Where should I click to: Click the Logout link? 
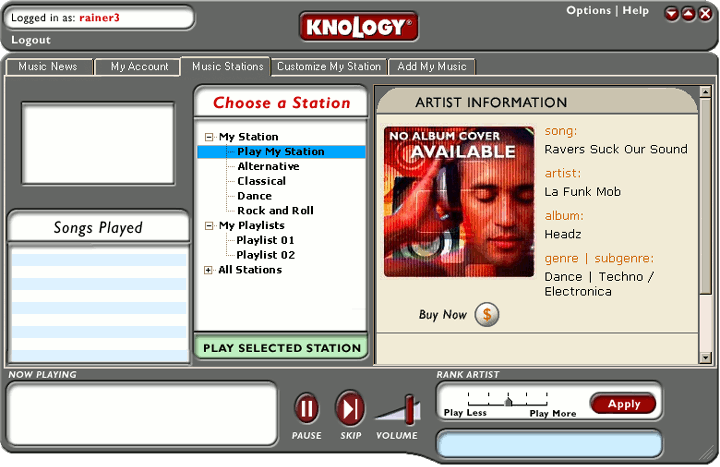point(31,40)
